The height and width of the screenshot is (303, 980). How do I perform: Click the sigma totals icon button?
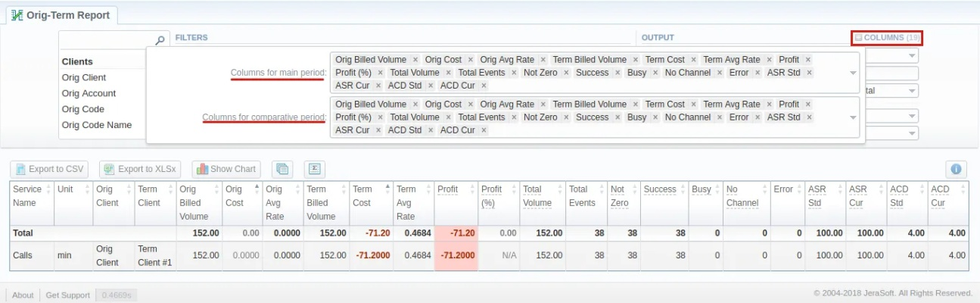point(314,169)
